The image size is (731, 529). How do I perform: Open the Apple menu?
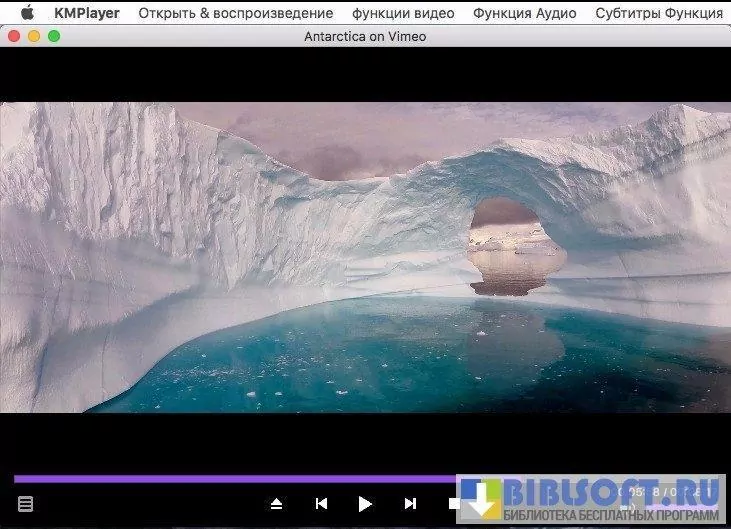pyautogui.click(x=27, y=13)
